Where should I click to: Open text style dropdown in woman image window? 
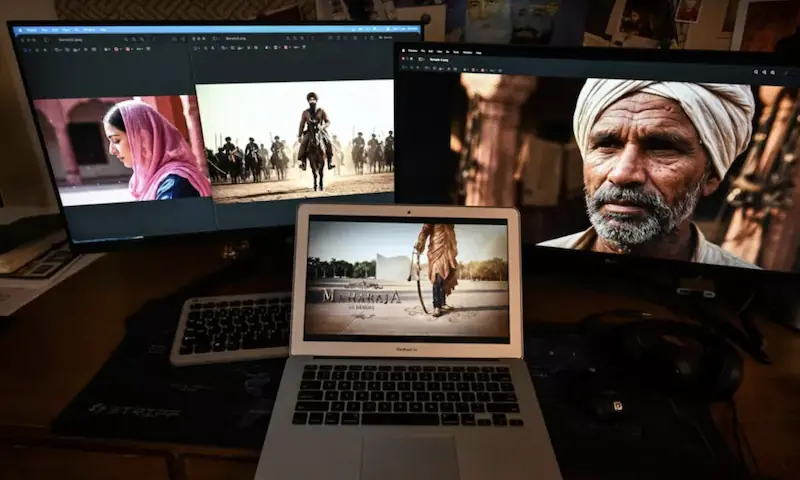click(x=140, y=49)
